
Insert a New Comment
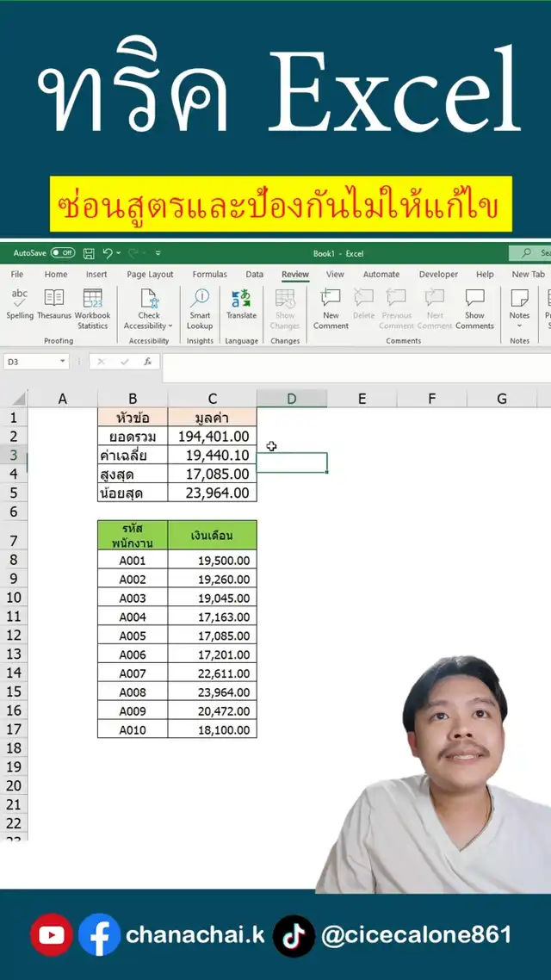point(331,298)
